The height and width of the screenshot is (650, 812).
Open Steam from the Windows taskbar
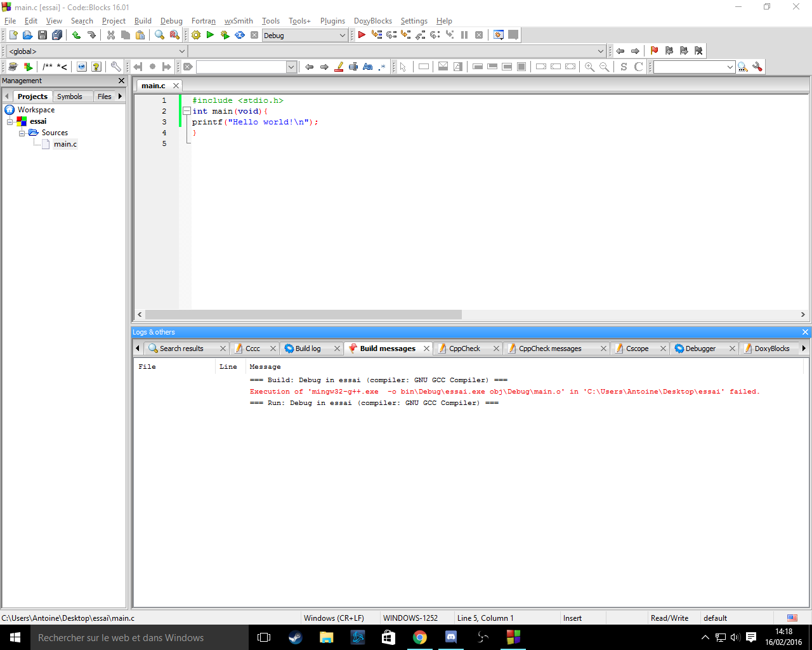295,637
